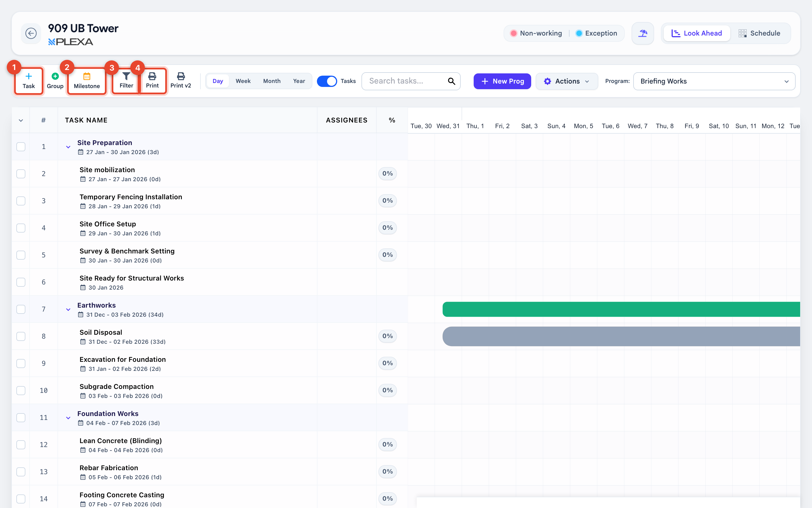The image size is (812, 508).
Task: Add a new Group
Action: pos(55,81)
